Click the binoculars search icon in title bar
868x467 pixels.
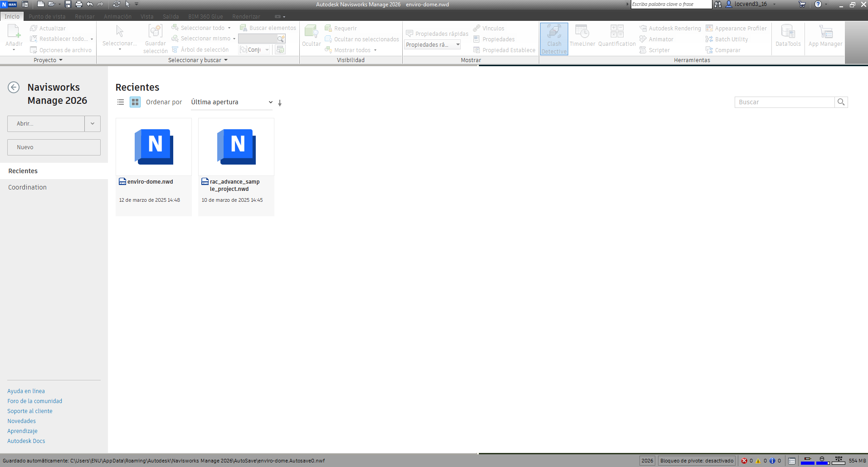[718, 4]
